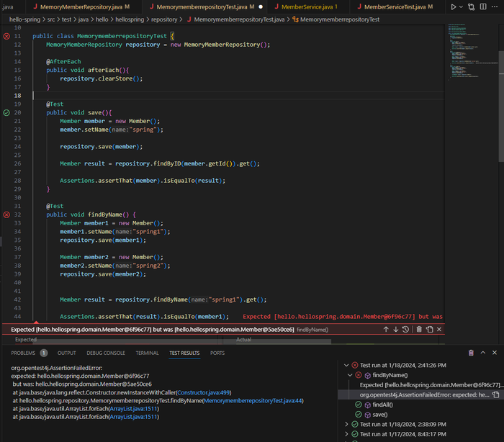Image resolution: width=504 pixels, height=442 pixels.
Task: Close the inline test error peek view
Action: [x=440, y=330]
